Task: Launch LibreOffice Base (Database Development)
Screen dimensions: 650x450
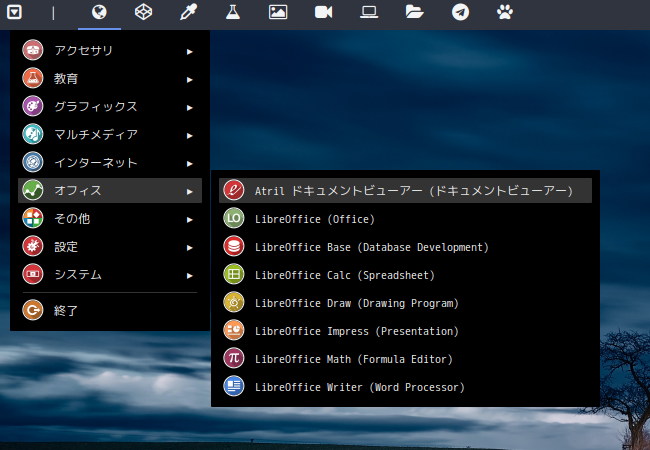Action: [x=405, y=246]
